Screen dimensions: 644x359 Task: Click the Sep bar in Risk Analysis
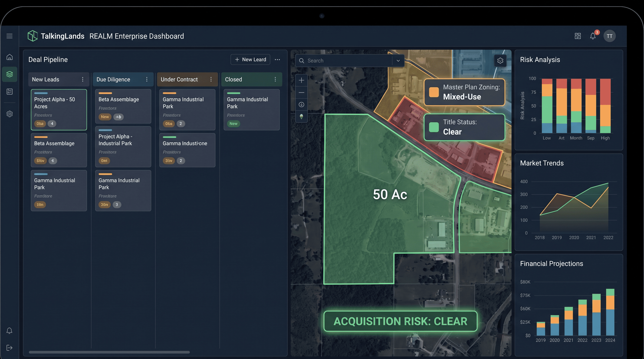click(x=591, y=106)
